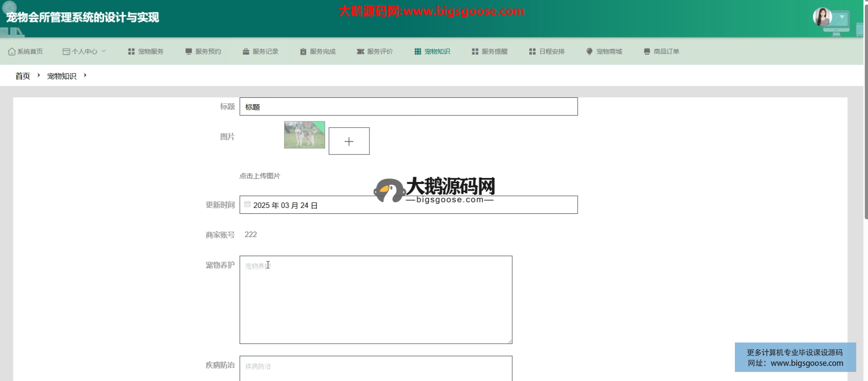868x381 pixels.
Task: Click the location pin icon for 宠物商城
Action: (x=589, y=52)
